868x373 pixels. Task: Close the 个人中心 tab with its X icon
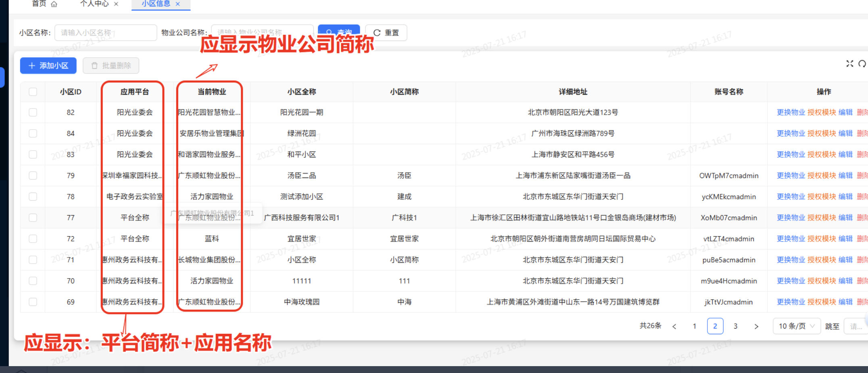pos(116,3)
